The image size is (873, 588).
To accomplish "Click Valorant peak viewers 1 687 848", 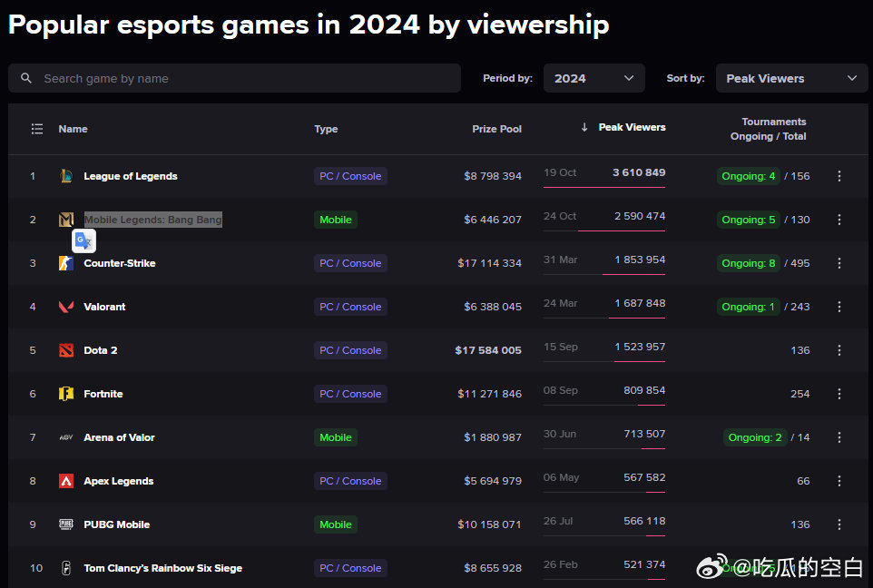I will [x=640, y=303].
